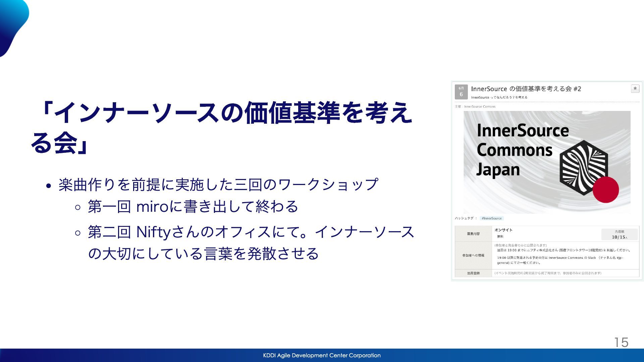
Task: Click the June 6 date badge icon
Action: 461,92
